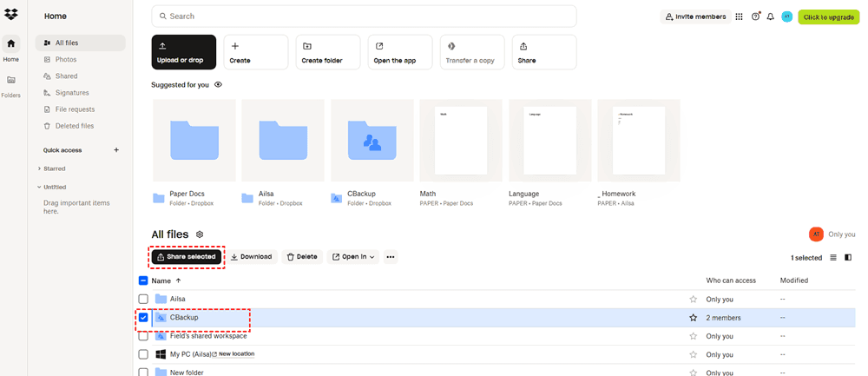Star the Ailsa folder
Viewport: 868px width, 376px height.
[x=693, y=299]
